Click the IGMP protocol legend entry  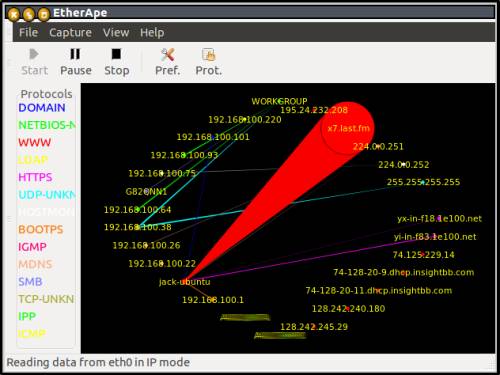point(32,247)
